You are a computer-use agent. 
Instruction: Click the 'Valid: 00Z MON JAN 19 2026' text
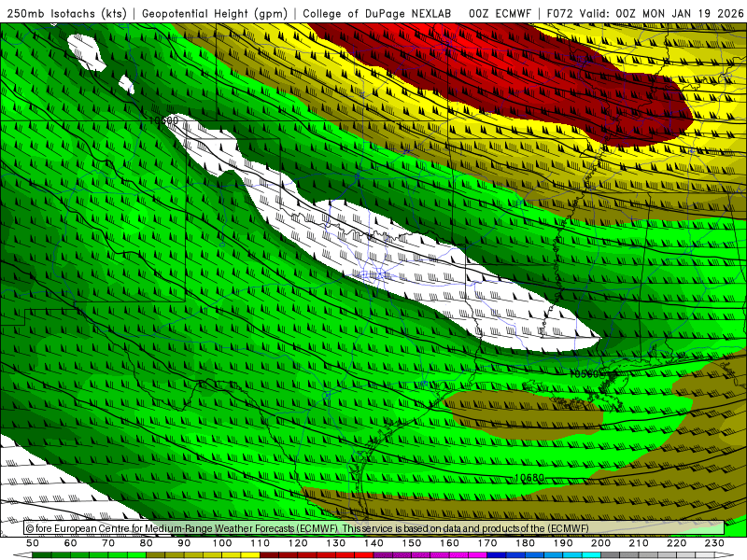coord(661,13)
